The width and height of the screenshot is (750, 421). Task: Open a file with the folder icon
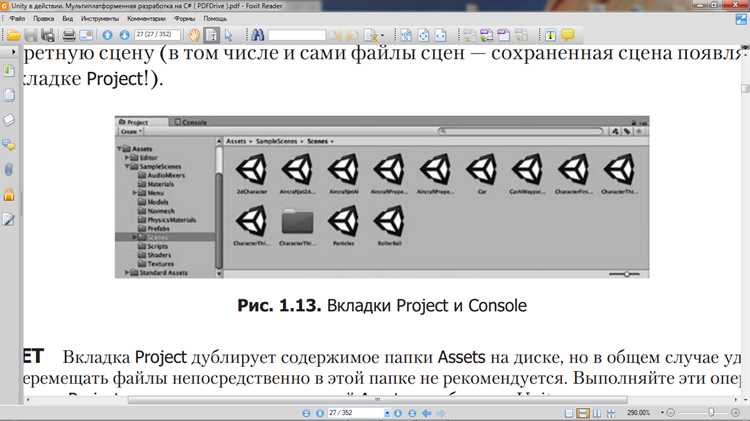click(13, 35)
